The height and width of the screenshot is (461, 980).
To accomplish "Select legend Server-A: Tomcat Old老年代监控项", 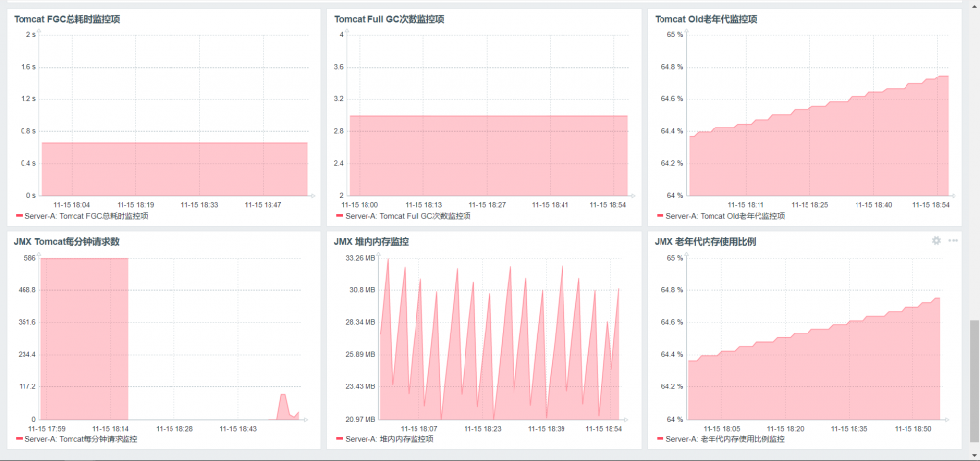I will [725, 216].
